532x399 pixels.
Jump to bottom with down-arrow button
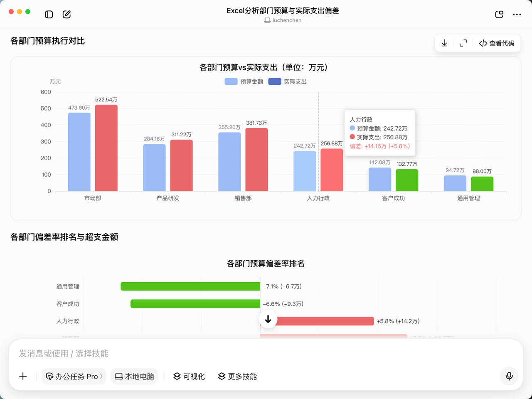click(268, 319)
